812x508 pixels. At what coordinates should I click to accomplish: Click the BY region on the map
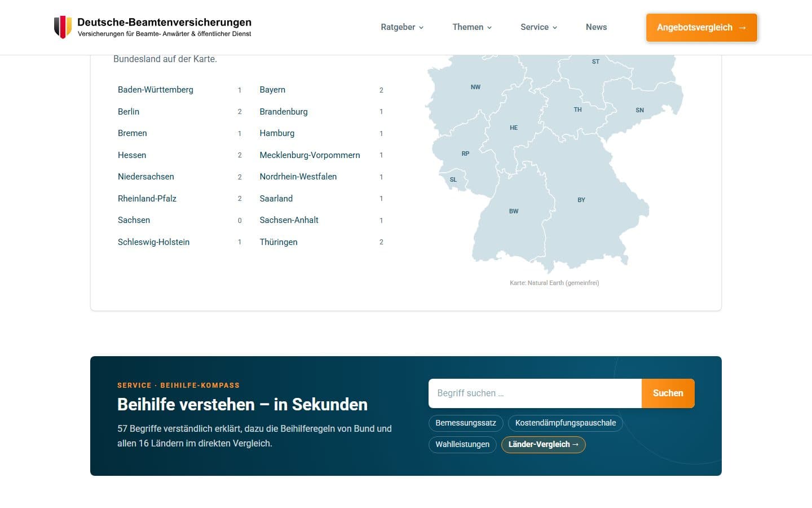pyautogui.click(x=581, y=200)
